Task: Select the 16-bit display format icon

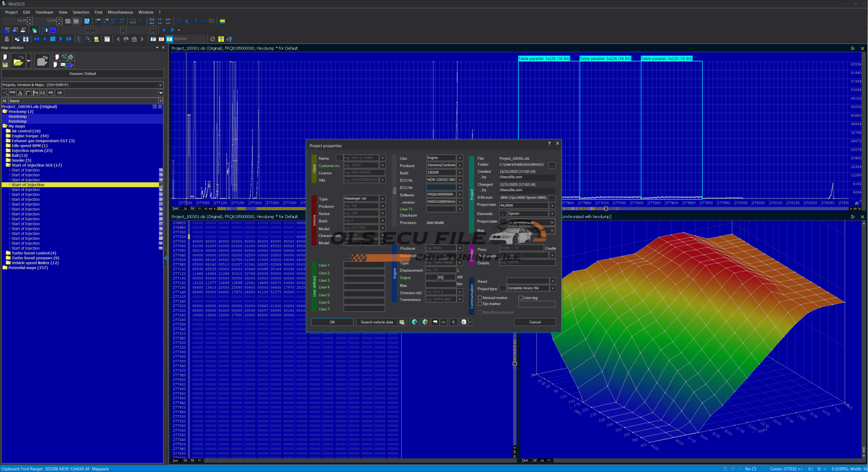Action: click(x=106, y=21)
